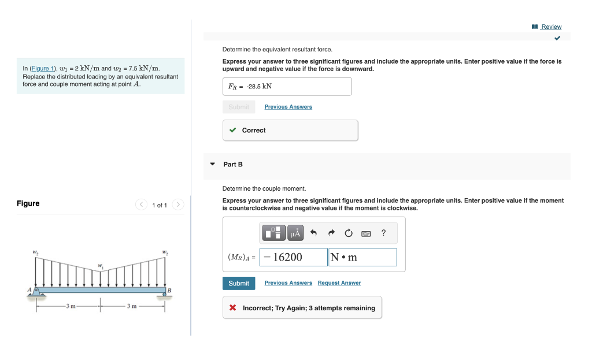This screenshot has height=364, width=592.
Task: Open the equation templates icon in the toolbar
Action: click(273, 233)
